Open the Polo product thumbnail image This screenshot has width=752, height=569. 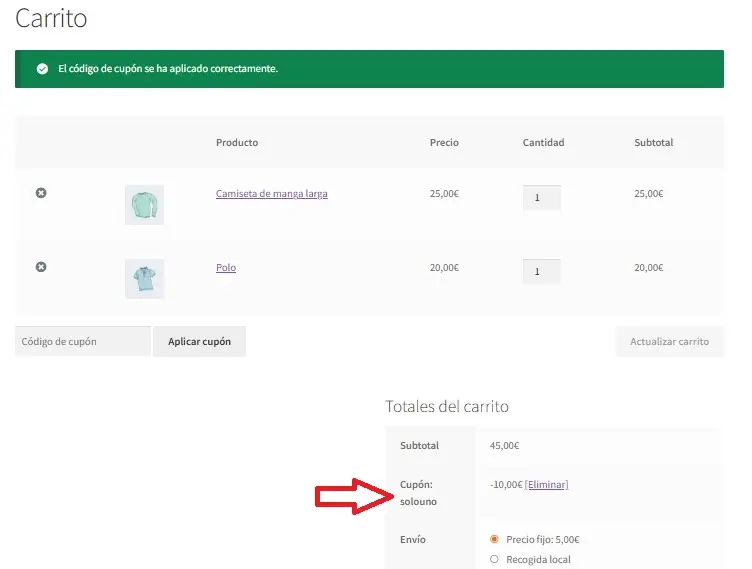click(144, 278)
